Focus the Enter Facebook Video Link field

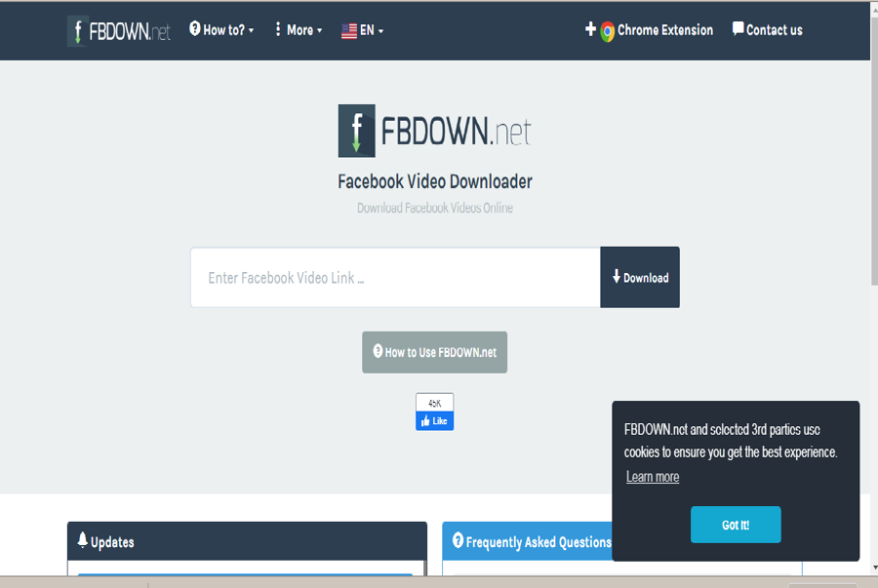[x=395, y=278]
